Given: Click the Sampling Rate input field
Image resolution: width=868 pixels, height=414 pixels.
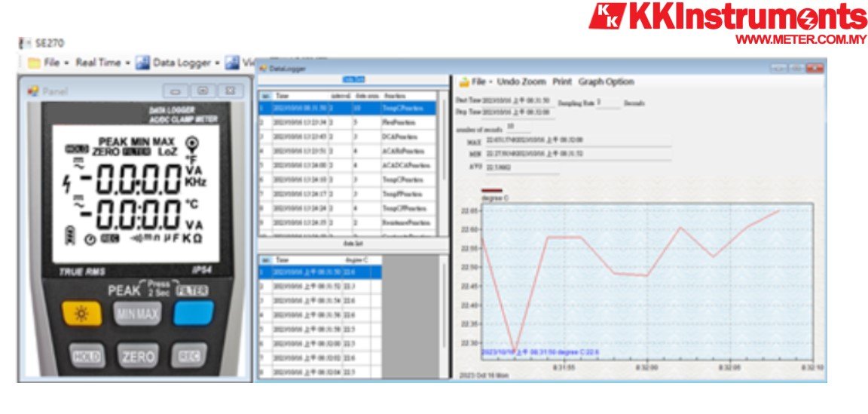Looking at the screenshot, I should point(608,103).
